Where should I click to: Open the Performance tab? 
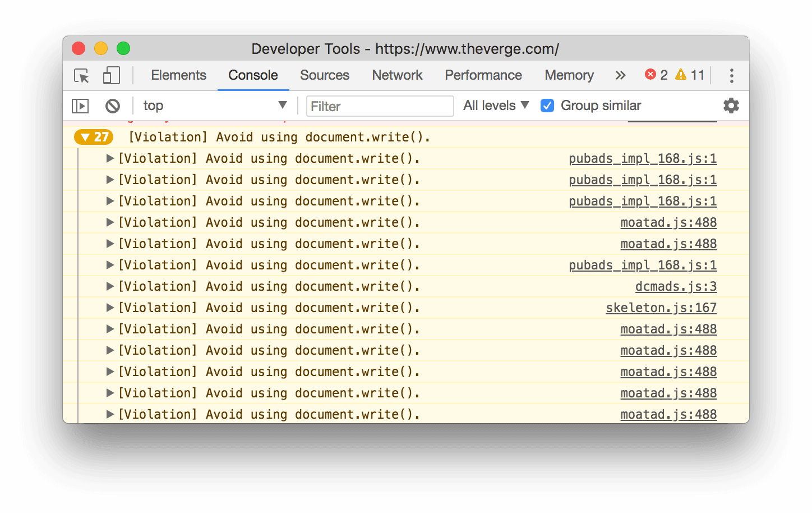coord(483,75)
